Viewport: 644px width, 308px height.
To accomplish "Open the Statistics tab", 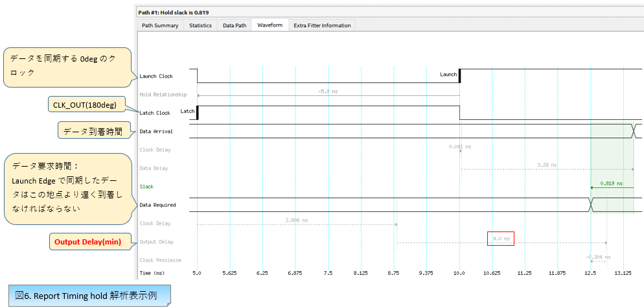I will 200,25.
